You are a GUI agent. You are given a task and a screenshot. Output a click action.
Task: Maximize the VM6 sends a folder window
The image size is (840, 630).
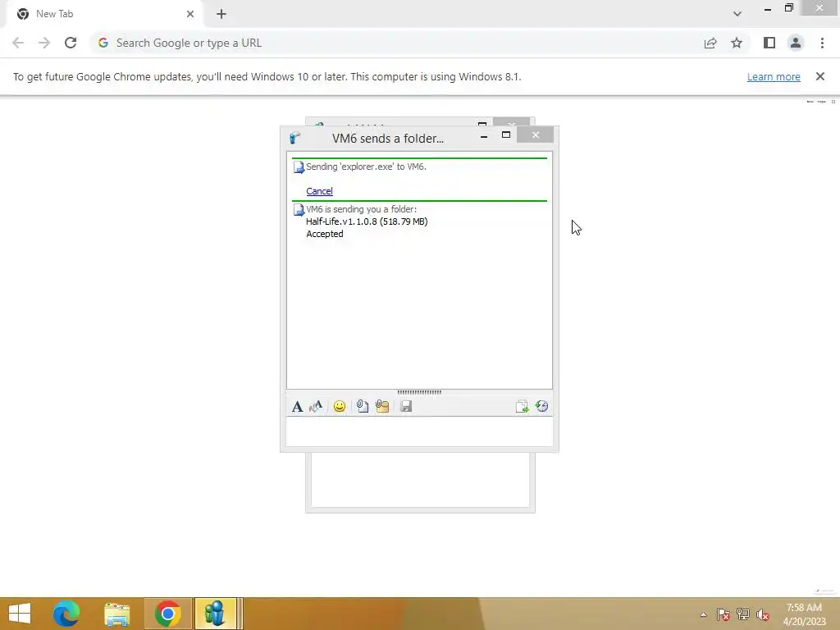pyautogui.click(x=505, y=135)
